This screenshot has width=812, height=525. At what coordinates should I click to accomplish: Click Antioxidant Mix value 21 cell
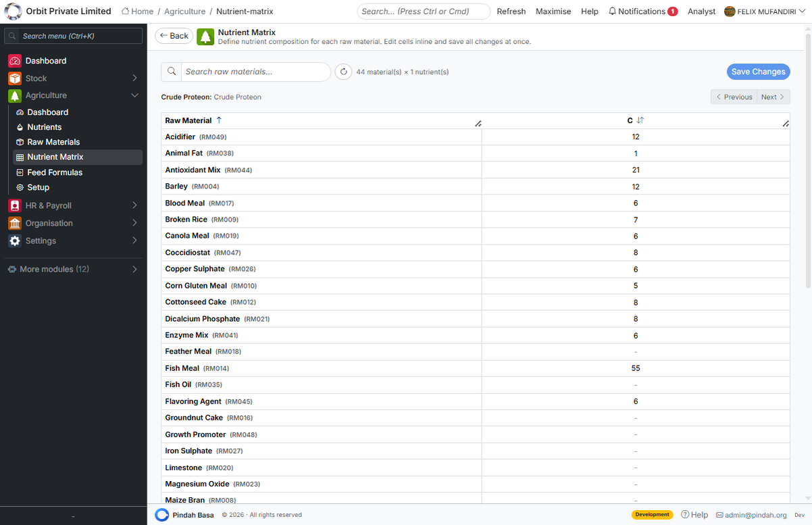click(636, 170)
